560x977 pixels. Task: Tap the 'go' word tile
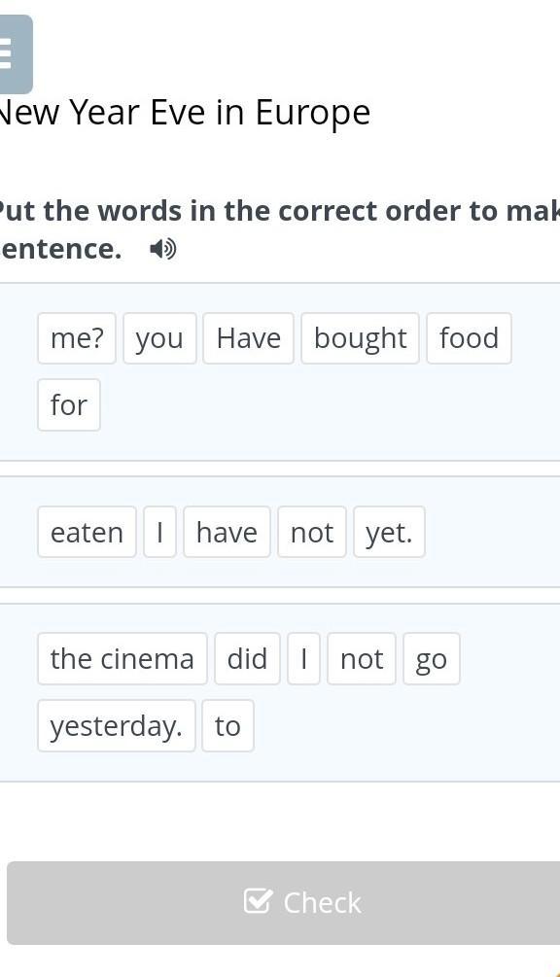[432, 658]
